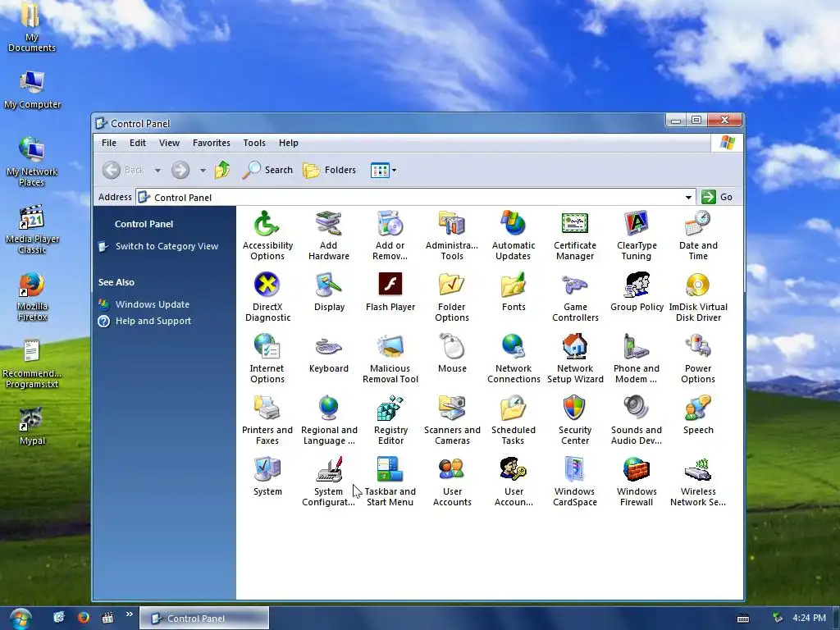
Task: Open Scheduled Tasks
Action: pos(514,420)
